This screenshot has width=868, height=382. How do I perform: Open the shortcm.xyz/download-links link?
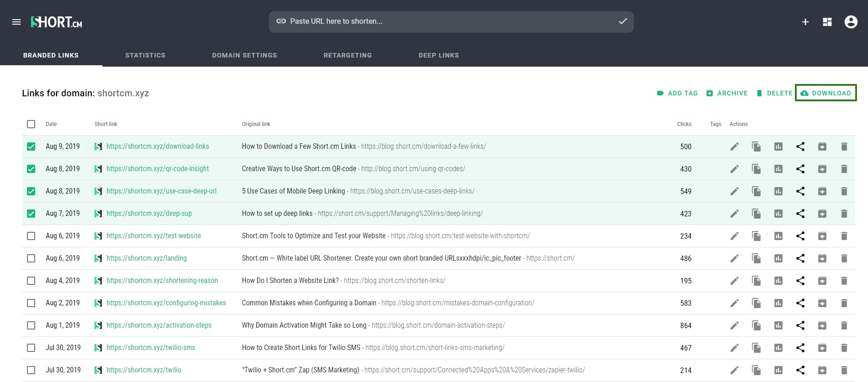[x=158, y=147]
